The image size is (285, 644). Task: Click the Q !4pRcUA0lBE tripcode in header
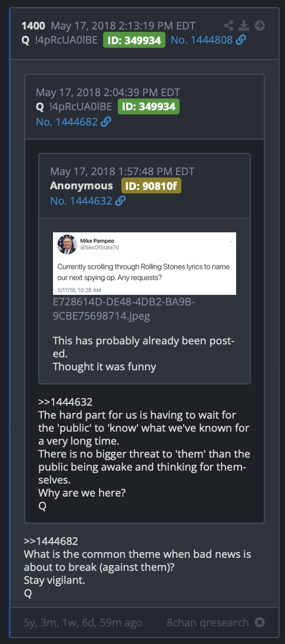(x=61, y=40)
